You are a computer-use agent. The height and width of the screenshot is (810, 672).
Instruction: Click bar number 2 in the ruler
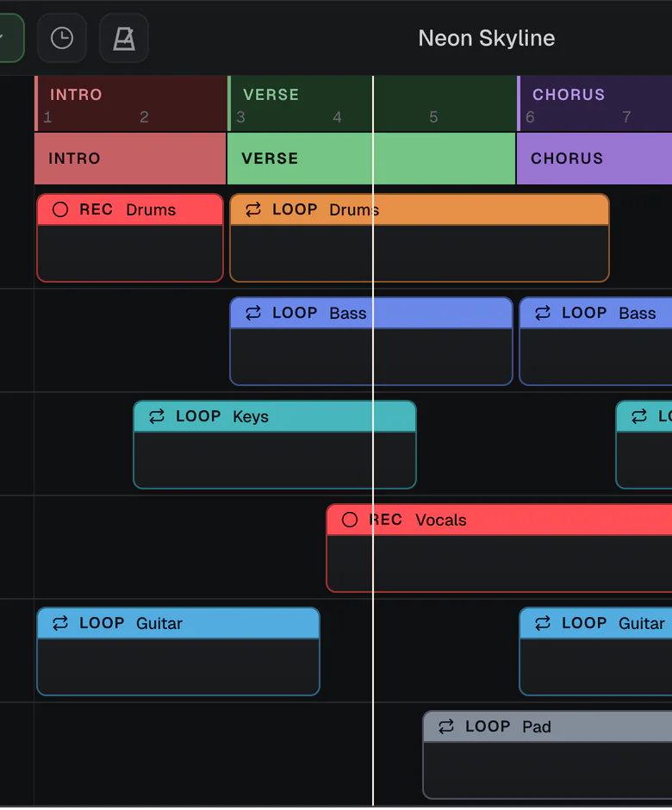coord(144,117)
